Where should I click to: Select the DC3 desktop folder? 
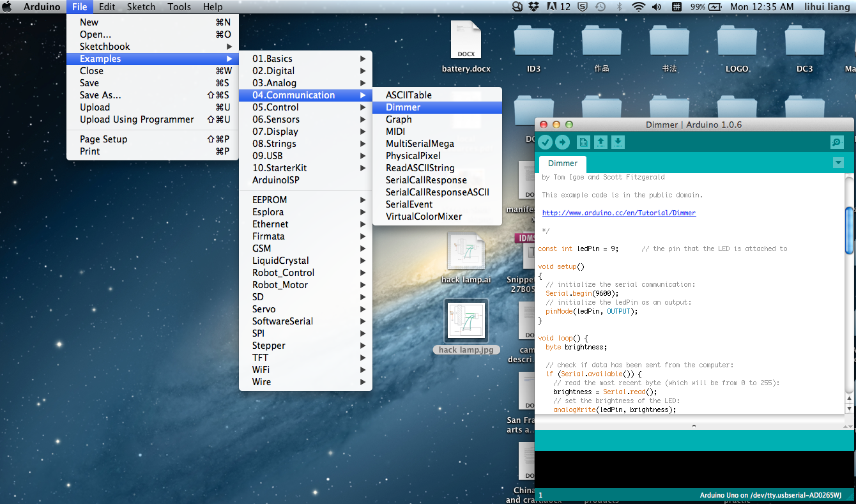pyautogui.click(x=804, y=48)
